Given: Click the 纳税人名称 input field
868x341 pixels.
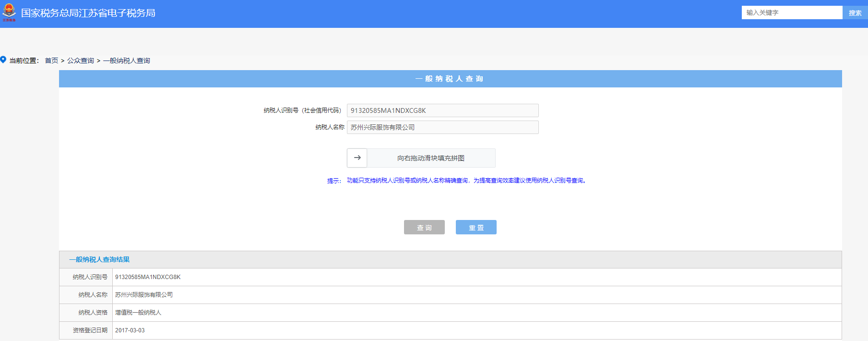Looking at the screenshot, I should pos(442,127).
